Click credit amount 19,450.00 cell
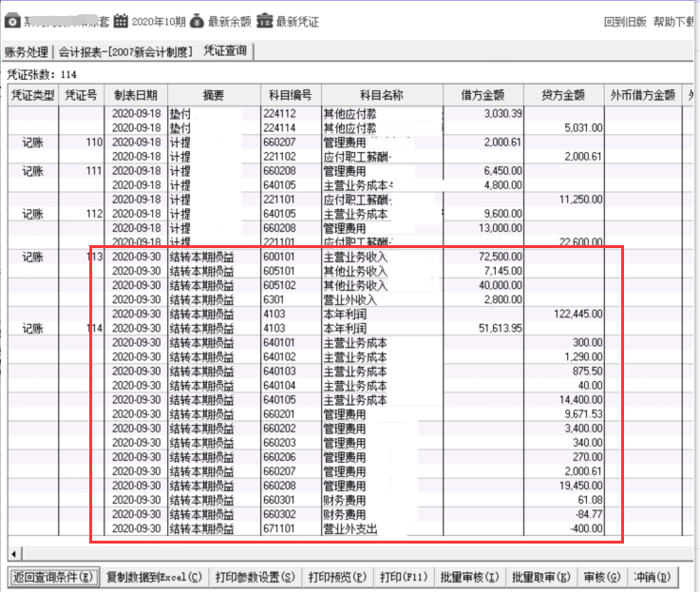 (x=563, y=486)
